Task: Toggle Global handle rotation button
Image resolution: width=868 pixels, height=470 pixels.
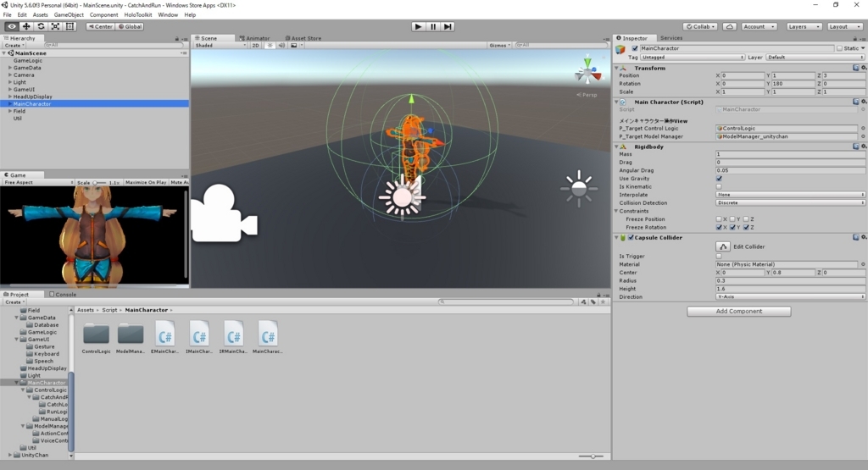Action: tap(130, 26)
